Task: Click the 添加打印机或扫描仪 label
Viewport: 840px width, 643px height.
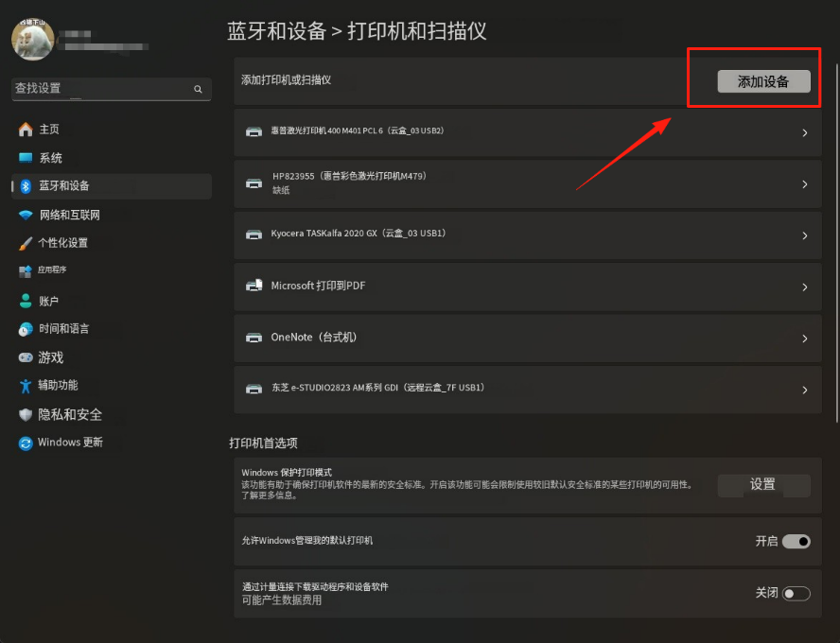Action: click(286, 80)
